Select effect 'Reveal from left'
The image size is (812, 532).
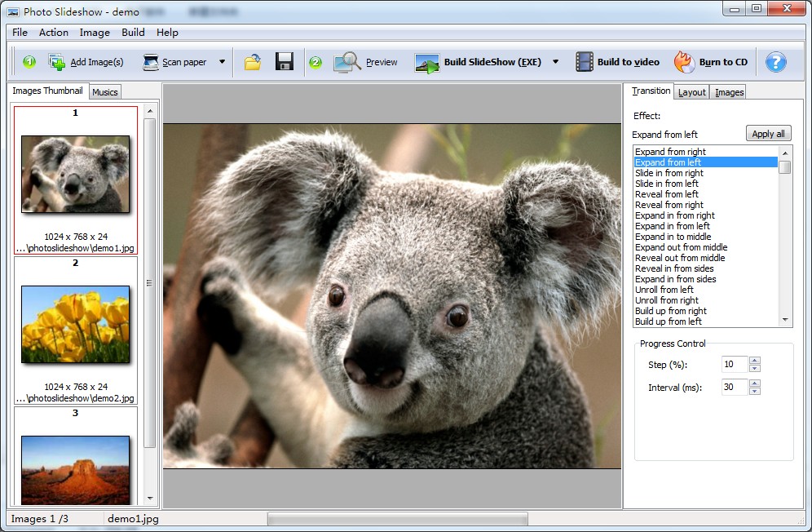pos(705,194)
